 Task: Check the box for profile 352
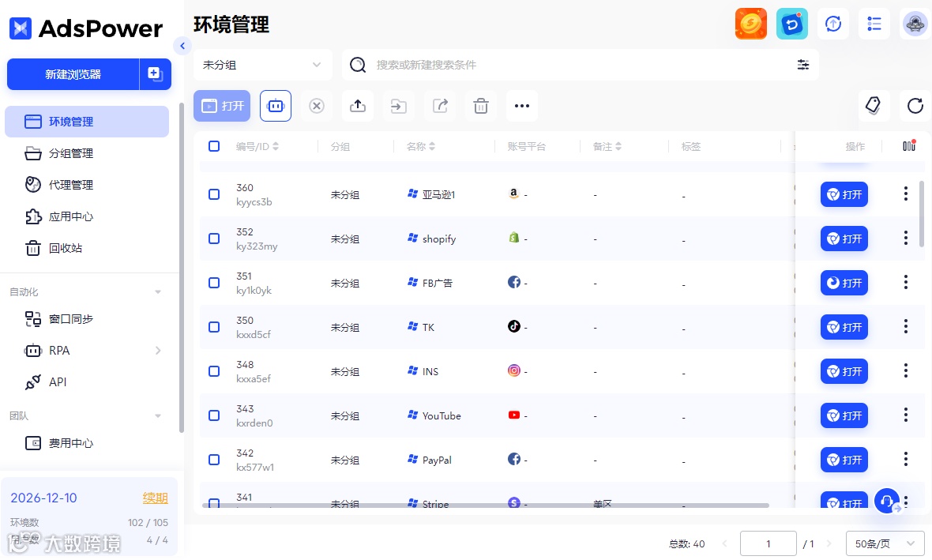pyautogui.click(x=214, y=239)
